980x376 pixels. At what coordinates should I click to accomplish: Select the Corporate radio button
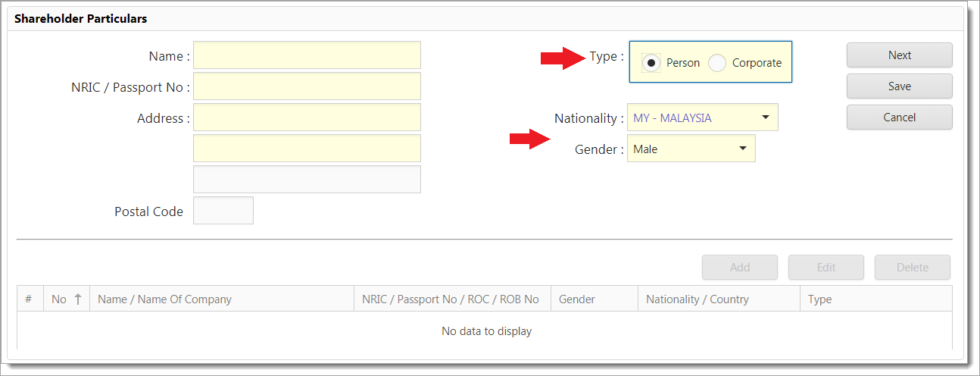(x=717, y=63)
